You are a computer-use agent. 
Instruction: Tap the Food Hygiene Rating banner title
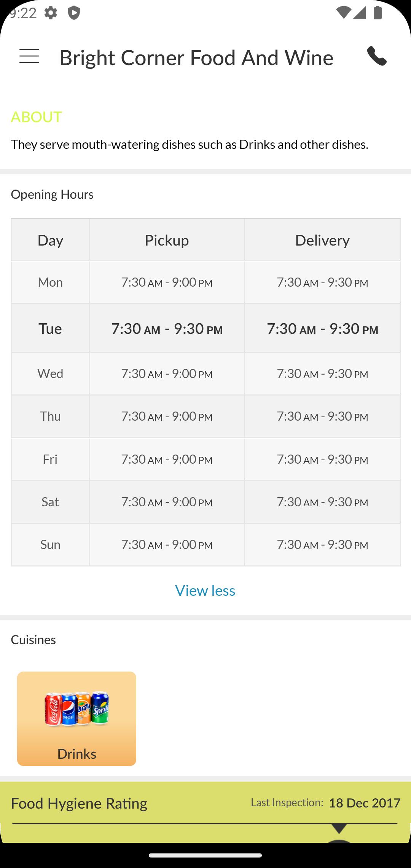[x=79, y=803]
